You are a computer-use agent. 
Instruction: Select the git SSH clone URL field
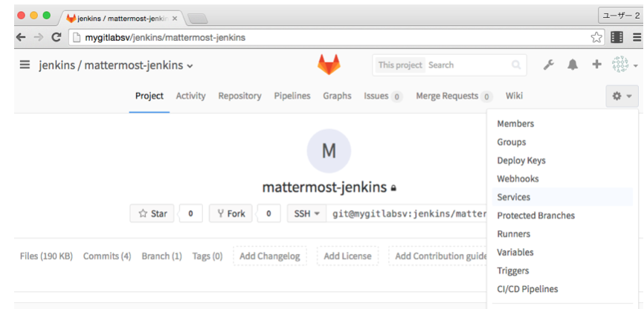407,213
